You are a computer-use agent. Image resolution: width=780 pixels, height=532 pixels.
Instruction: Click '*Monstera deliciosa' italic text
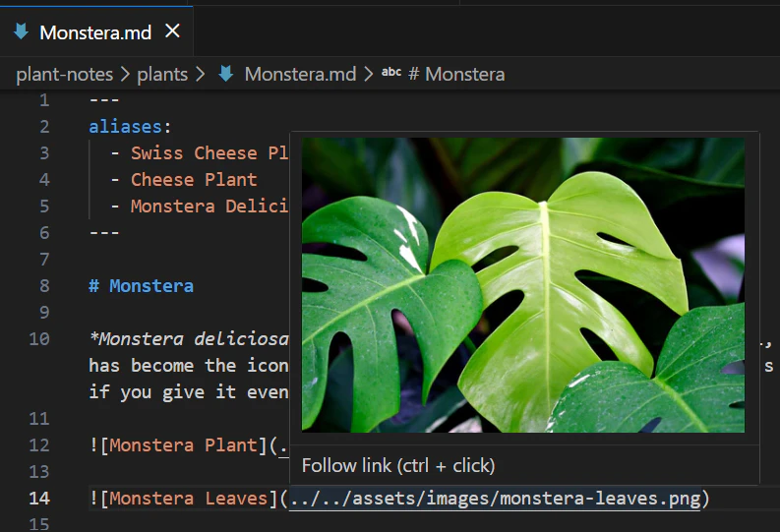click(189, 339)
